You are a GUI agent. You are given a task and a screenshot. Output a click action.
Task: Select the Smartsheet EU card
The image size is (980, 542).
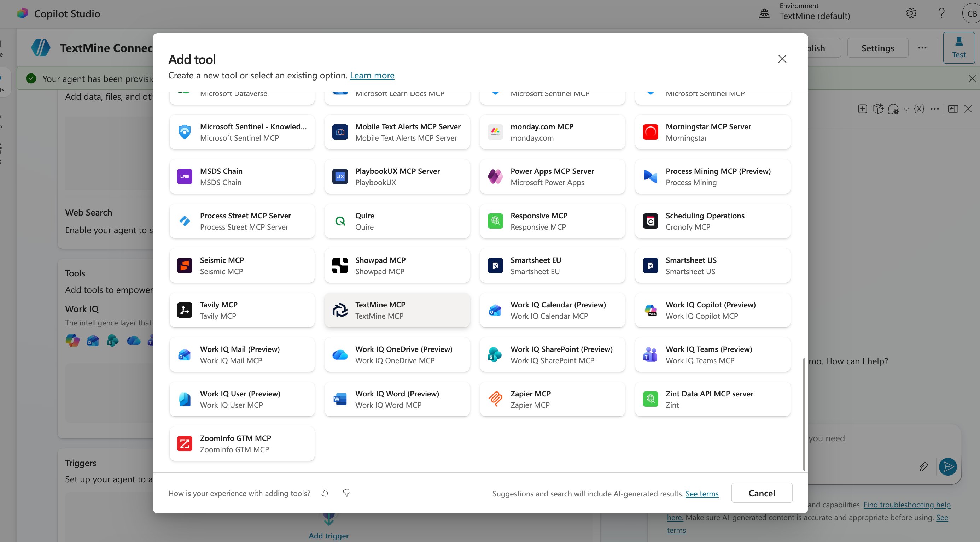(x=552, y=266)
